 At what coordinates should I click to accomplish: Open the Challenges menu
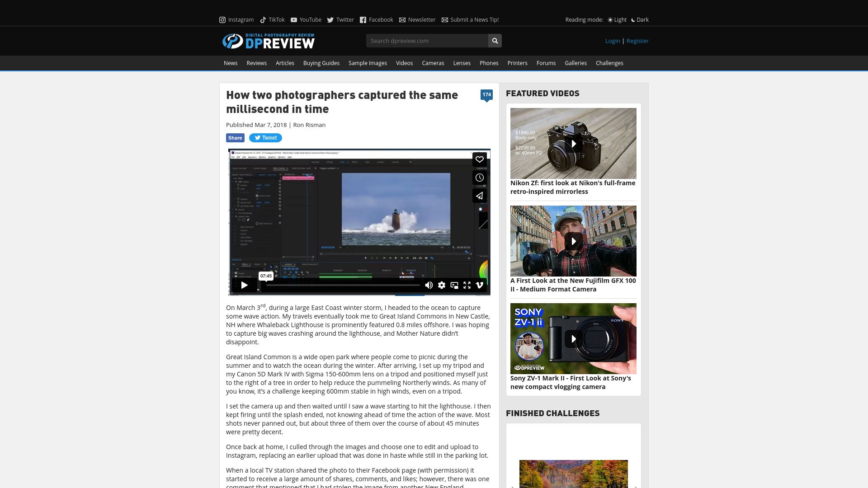click(609, 63)
